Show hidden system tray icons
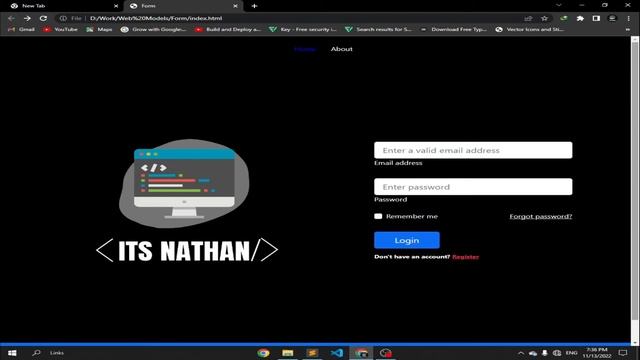640x360 pixels. pos(521,353)
